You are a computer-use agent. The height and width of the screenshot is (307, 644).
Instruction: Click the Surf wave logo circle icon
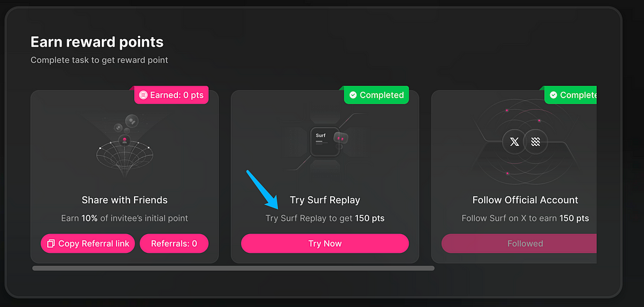[x=536, y=142]
